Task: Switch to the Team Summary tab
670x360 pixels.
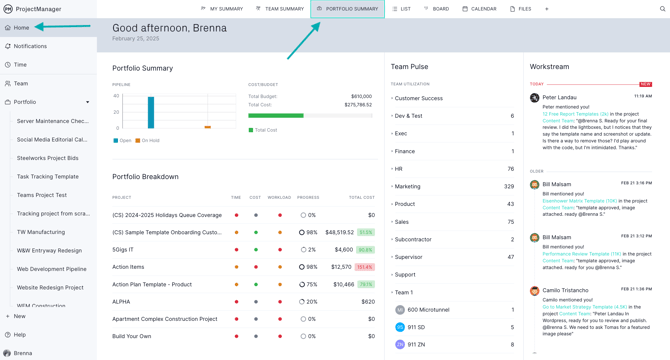Action: [x=280, y=9]
